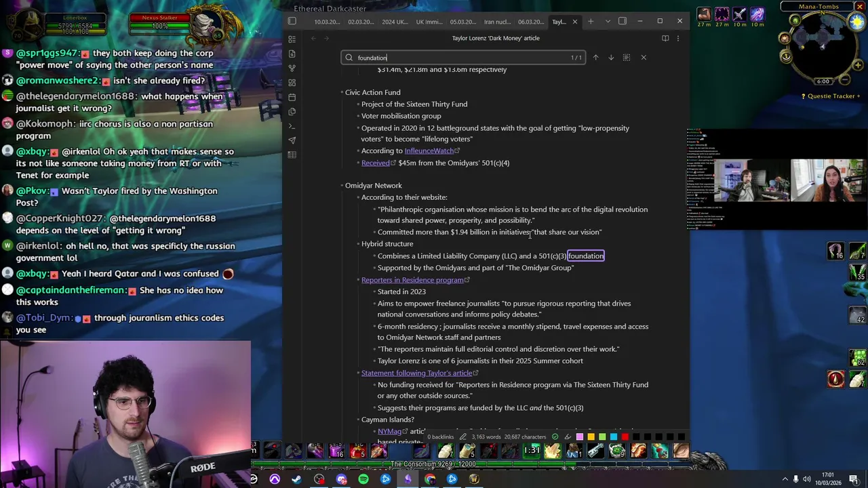The height and width of the screenshot is (488, 868).
Task: Open Steam from the taskbar
Action: pyautogui.click(x=296, y=479)
